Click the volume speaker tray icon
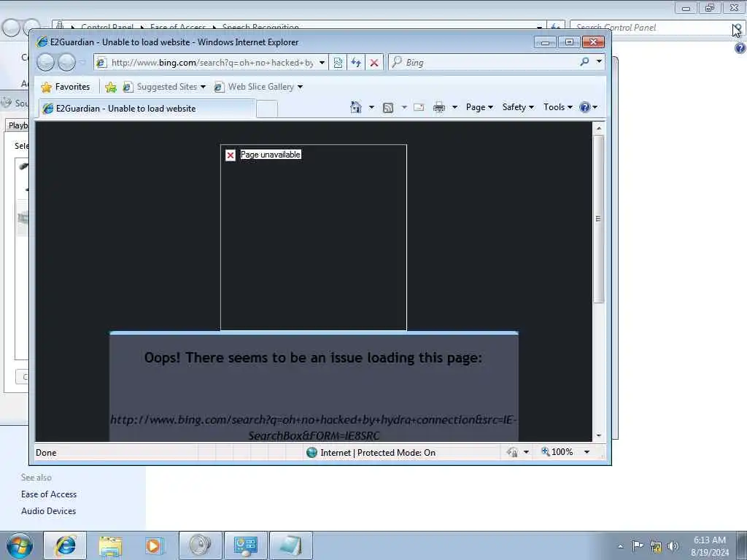 (673, 545)
